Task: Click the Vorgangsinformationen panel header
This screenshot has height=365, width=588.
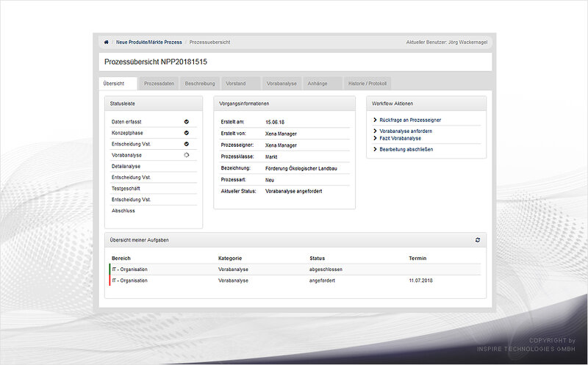Action: coord(284,104)
